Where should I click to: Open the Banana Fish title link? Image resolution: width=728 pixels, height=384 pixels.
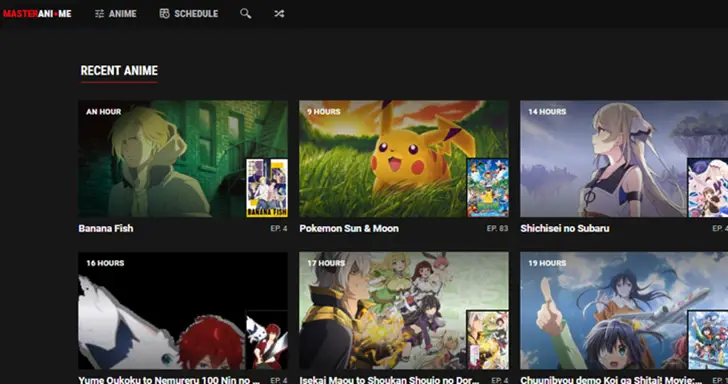(106, 228)
